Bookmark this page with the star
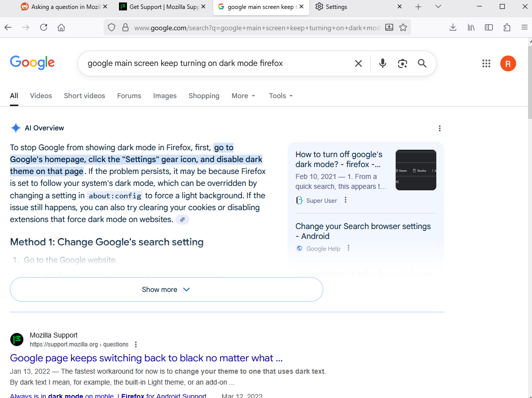This screenshot has height=398, width=532. point(403,27)
